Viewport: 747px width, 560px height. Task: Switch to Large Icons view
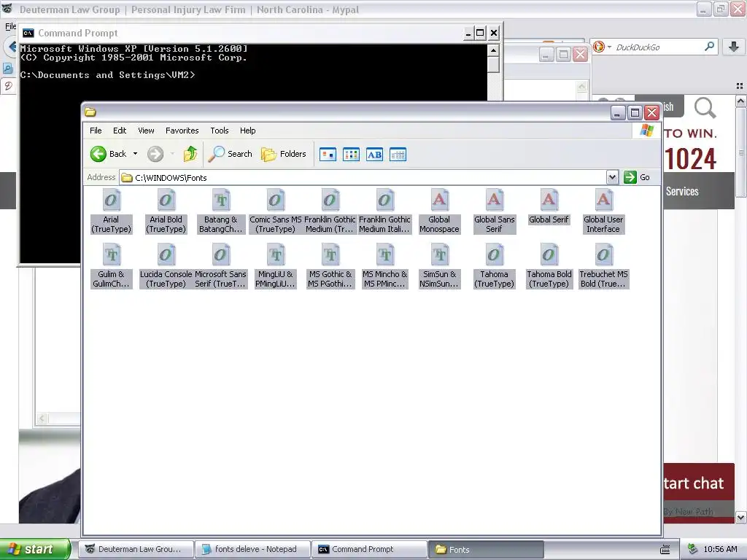click(328, 155)
